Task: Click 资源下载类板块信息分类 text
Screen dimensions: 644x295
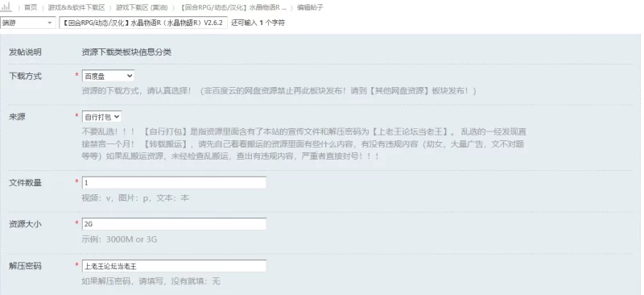Action: 126,52
